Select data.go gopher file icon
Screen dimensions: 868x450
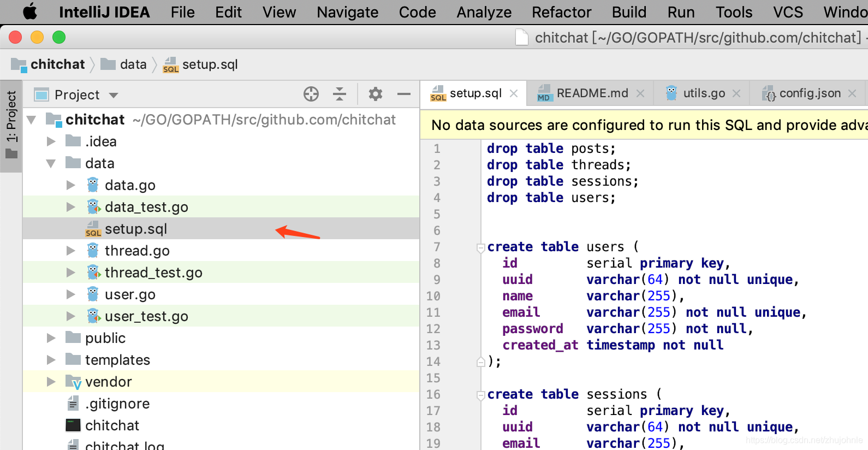93,185
